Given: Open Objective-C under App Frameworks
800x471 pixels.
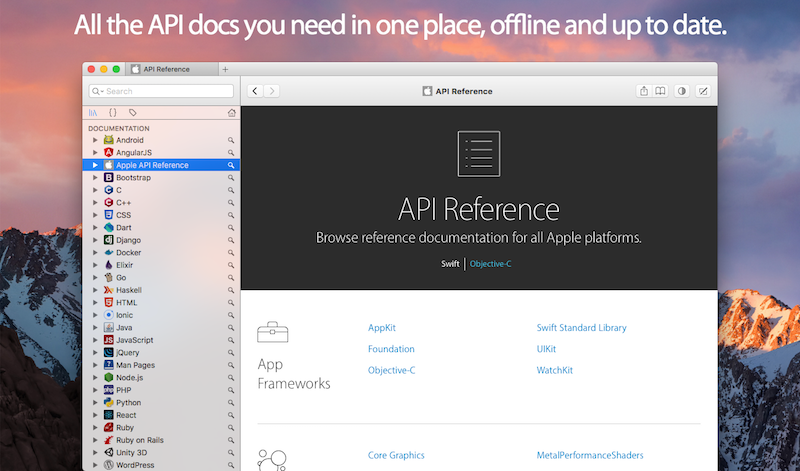Looking at the screenshot, I should 392,370.
